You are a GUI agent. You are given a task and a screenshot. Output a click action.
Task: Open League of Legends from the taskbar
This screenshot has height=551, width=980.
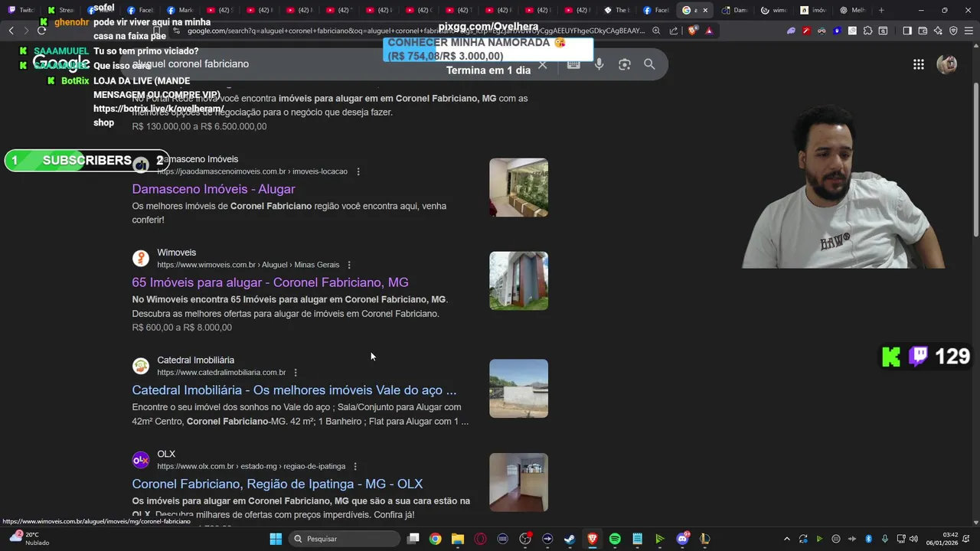[704, 539]
